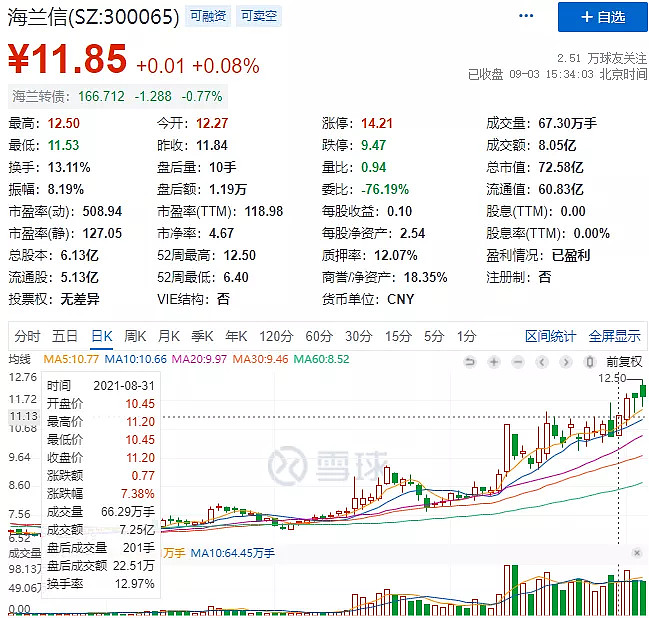The image size is (649, 618).
Task: Switch to the 120分 chart tab
Action: (x=276, y=336)
